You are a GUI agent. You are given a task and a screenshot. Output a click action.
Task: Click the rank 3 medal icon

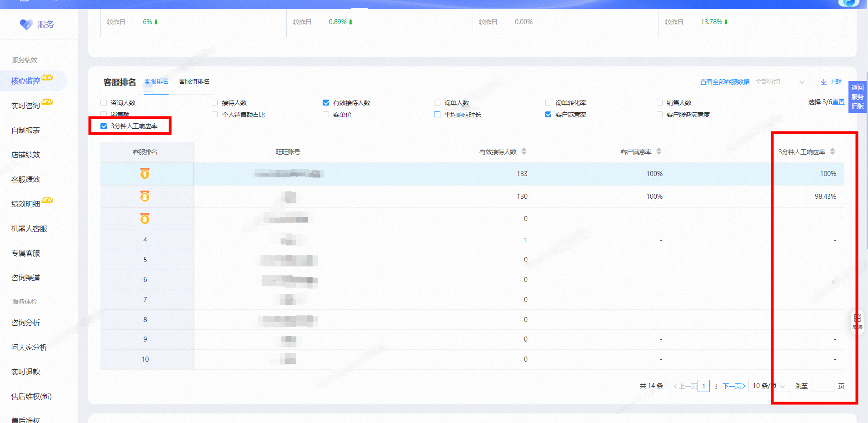click(145, 218)
